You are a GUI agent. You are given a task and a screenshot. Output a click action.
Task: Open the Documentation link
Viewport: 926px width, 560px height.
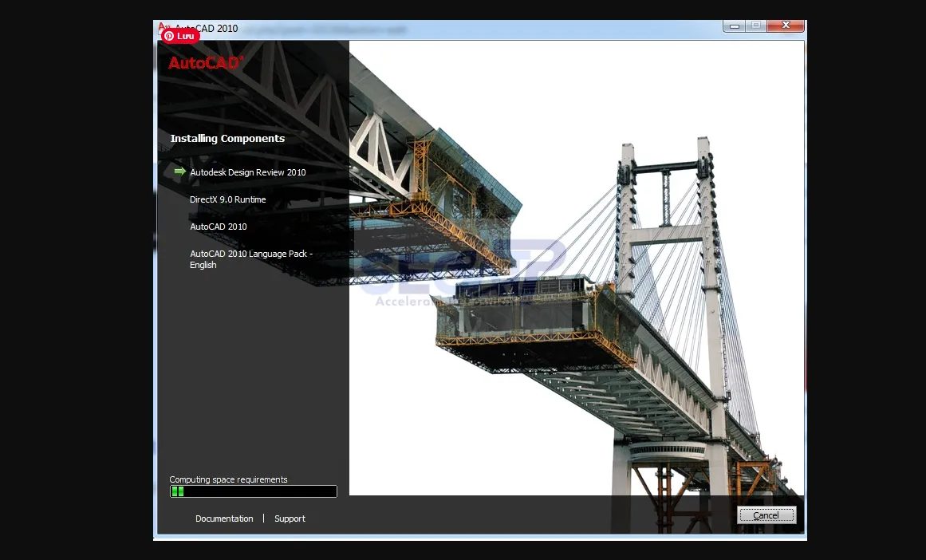click(224, 519)
